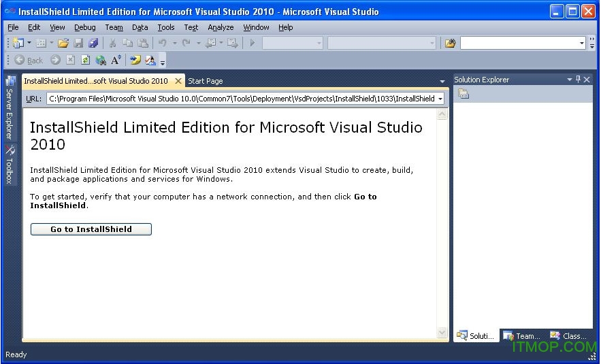Image resolution: width=601 pixels, height=364 pixels.
Task: Open the Web Browser toolbar options arrow
Action: 163,63
